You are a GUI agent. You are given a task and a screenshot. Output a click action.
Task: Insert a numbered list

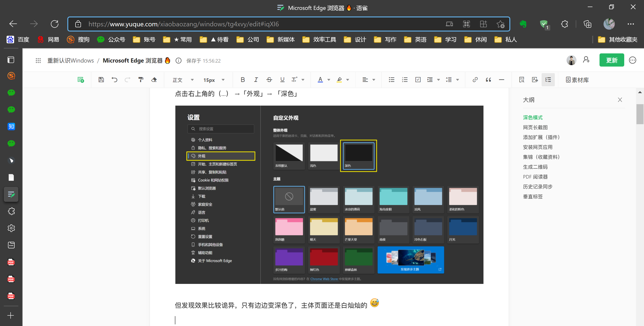(405, 80)
